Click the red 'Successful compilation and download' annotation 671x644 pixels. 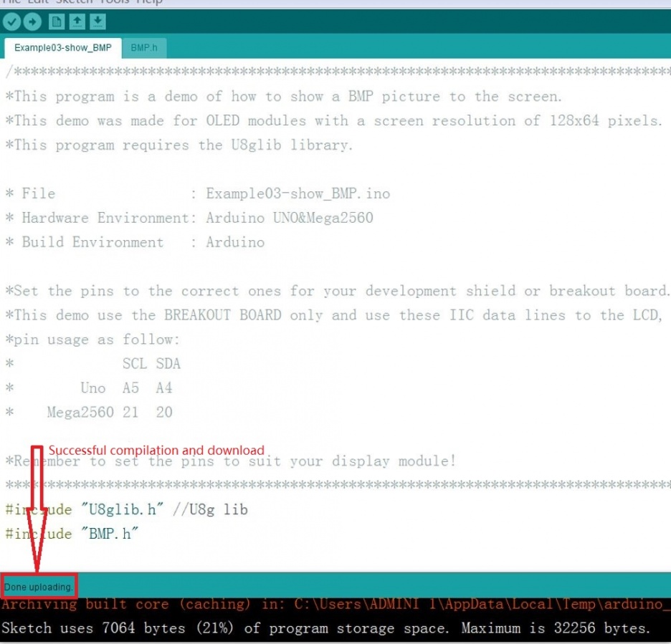pos(156,450)
